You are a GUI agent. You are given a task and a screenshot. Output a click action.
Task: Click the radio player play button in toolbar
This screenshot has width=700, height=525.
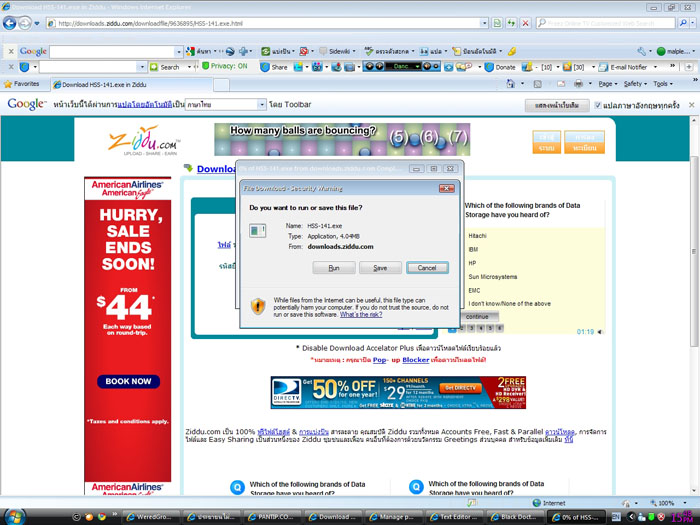pyautogui.click(x=369, y=67)
